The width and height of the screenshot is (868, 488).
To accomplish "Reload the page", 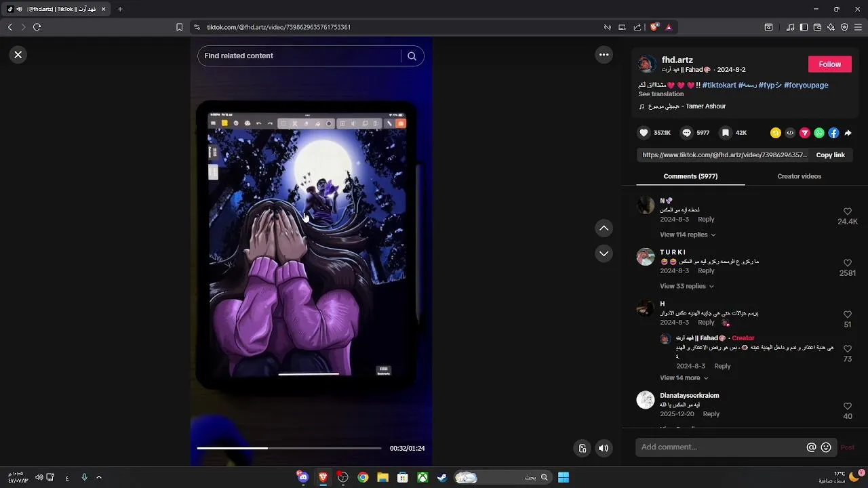I will pyautogui.click(x=37, y=27).
